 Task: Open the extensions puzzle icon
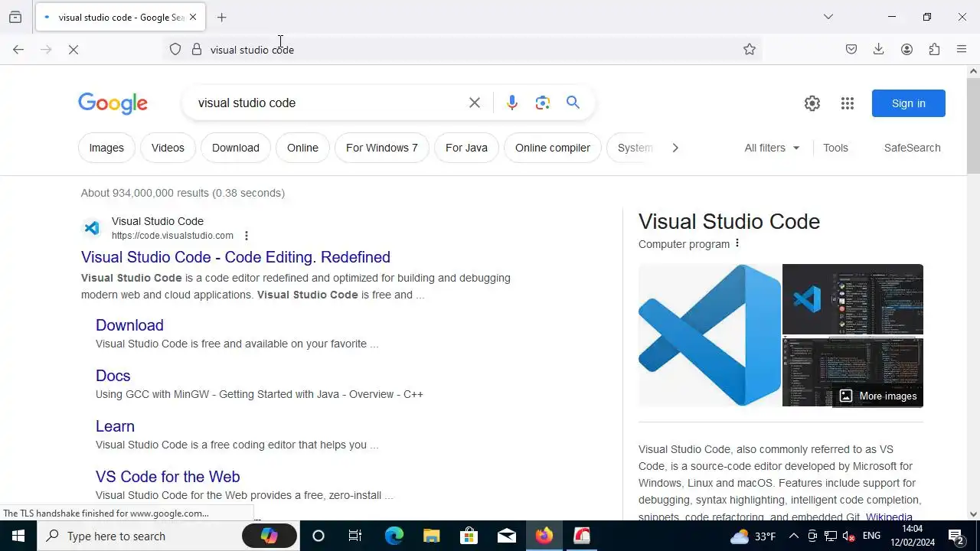[x=934, y=50]
